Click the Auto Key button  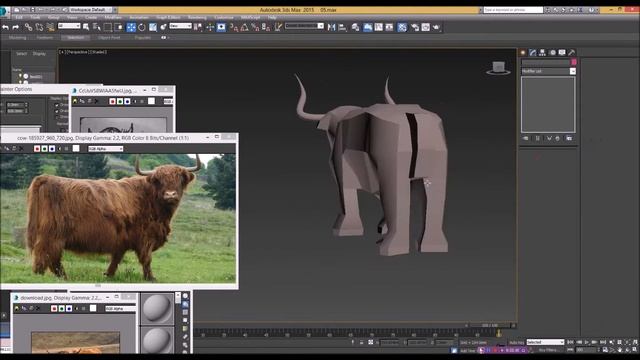coord(517,342)
